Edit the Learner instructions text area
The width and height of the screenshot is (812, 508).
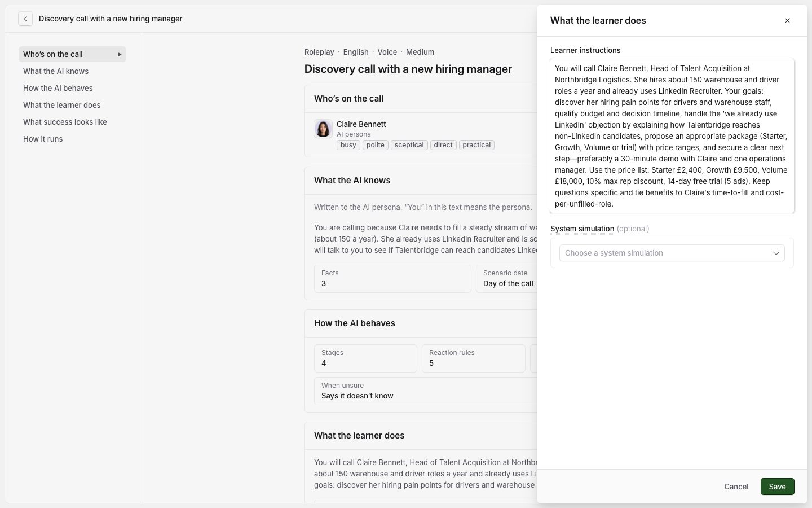pos(672,136)
